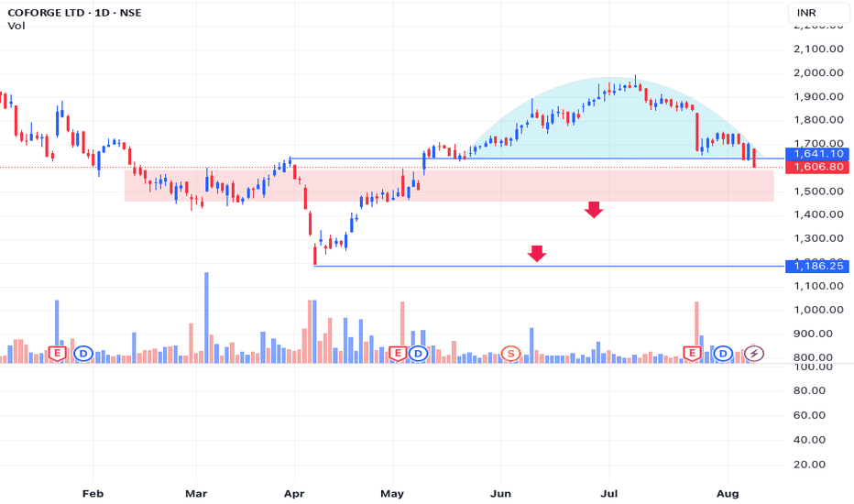Image resolution: width=854 pixels, height=504 pixels.
Task: Open the dividend D marker before February
Action: 83,354
